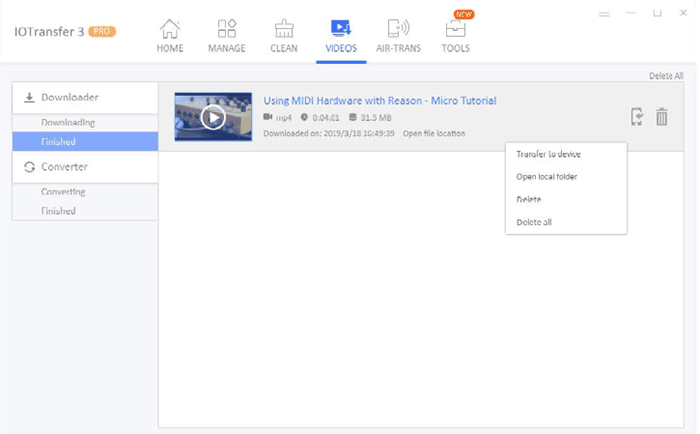Open the hamburger menu in title bar

pyautogui.click(x=604, y=14)
